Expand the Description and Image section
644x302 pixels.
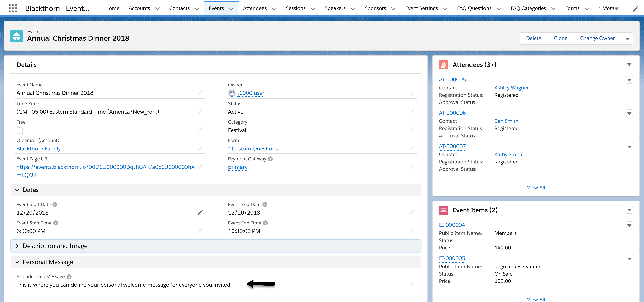(17, 246)
